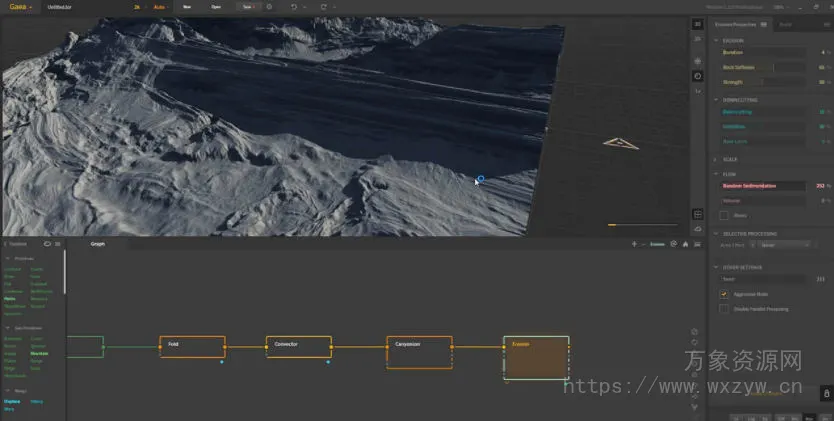This screenshot has width=834, height=421.
Task: Enable the Disable Parallel Processing checkbox
Action: pos(724,309)
